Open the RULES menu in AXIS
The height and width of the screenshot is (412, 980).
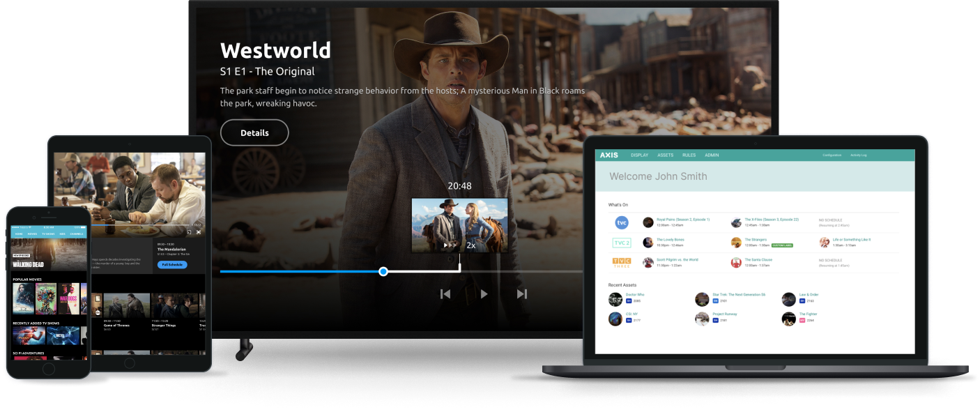point(689,155)
